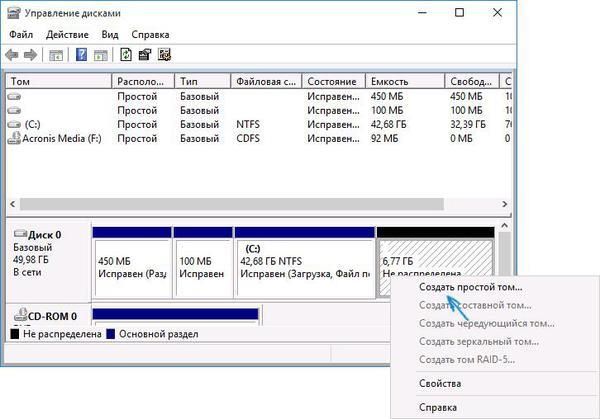Click the 49,98 ГБ disk size text
The width and height of the screenshot is (600, 419).
31,260
